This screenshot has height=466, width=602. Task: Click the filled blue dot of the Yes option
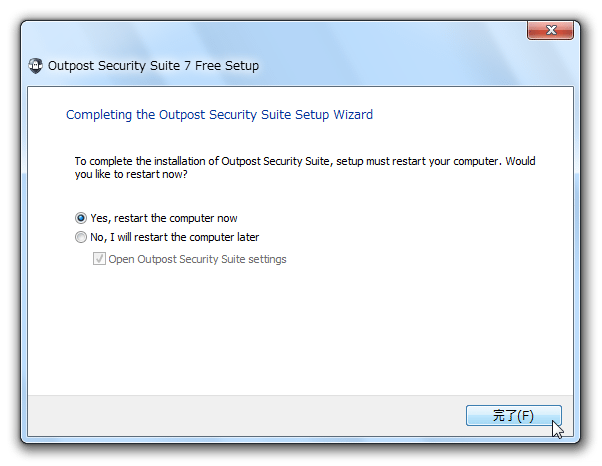(x=81, y=218)
